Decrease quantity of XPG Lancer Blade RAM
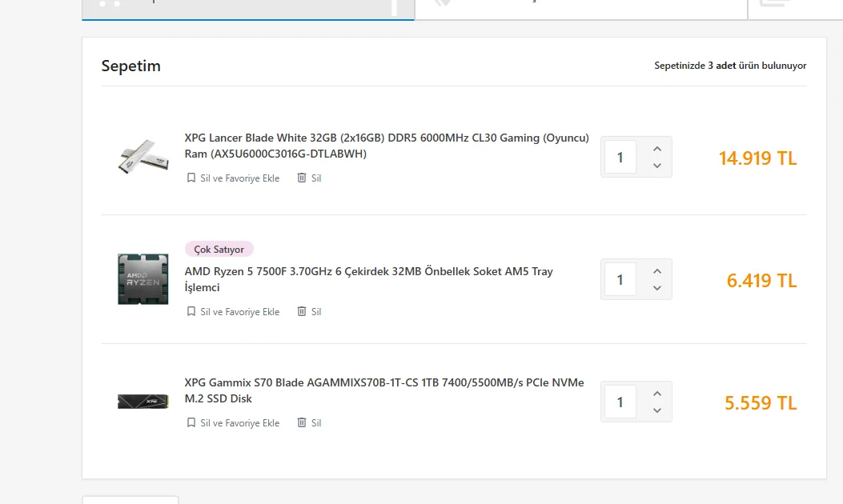The height and width of the screenshot is (504, 843). tap(657, 166)
